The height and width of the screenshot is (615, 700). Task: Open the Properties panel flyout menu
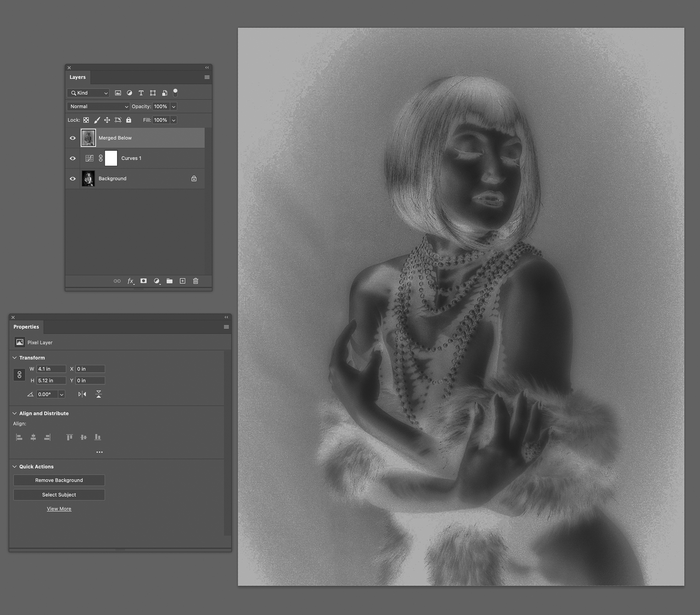[226, 327]
